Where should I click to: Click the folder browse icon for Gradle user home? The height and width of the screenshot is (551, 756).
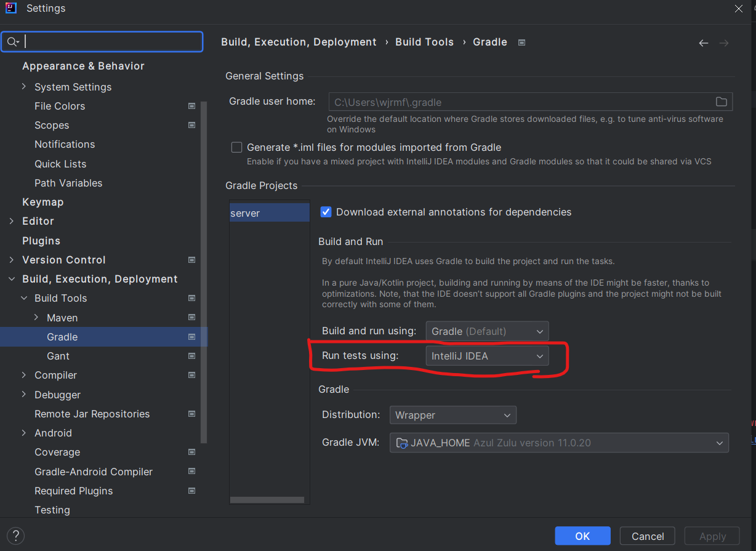point(721,102)
